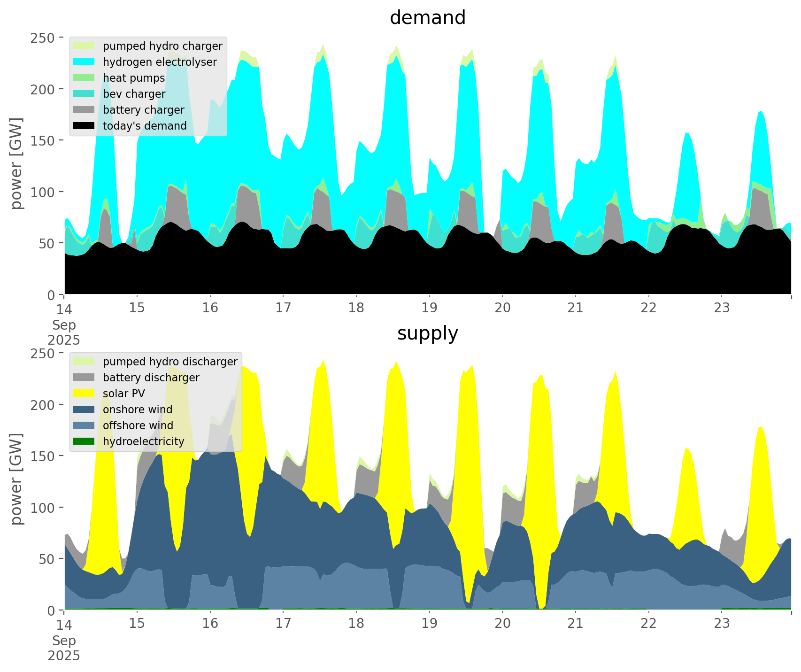
Task: Click the battery discharger legend label text
Action: 151,378
